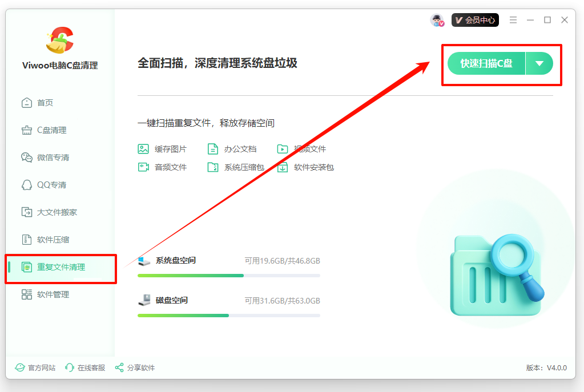Click the audio files icon

click(x=143, y=167)
